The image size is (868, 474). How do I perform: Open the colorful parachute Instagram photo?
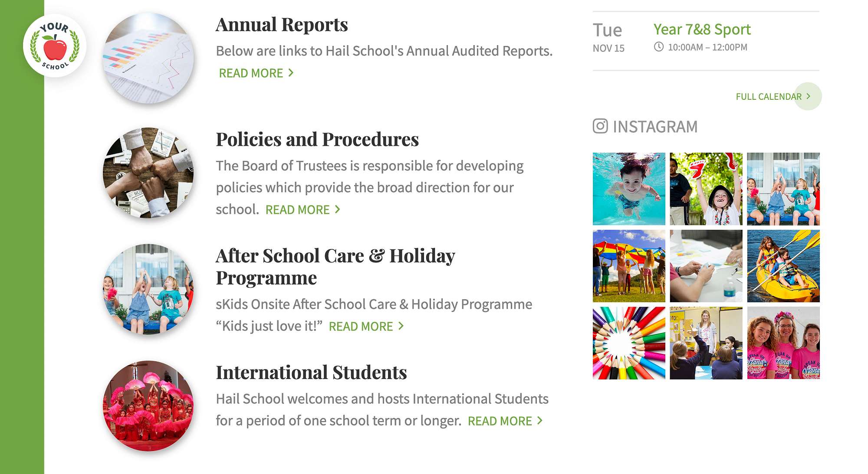tap(629, 266)
